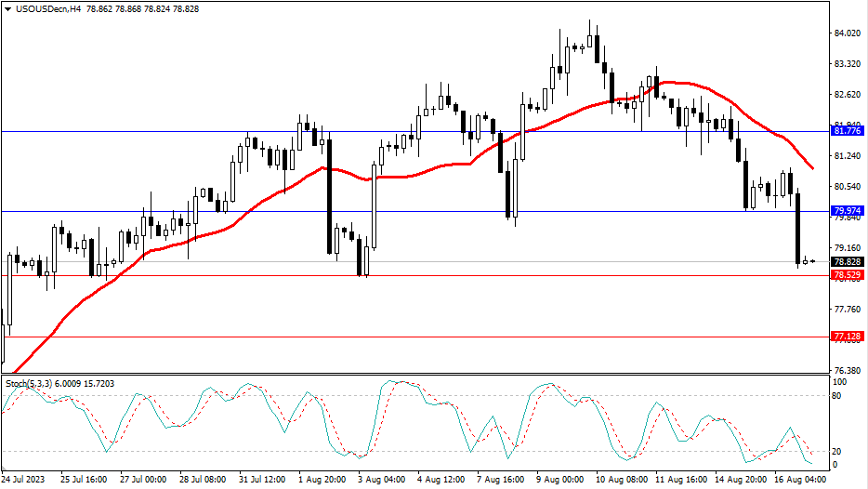Image resolution: width=868 pixels, height=489 pixels.
Task: Click the Stoch(5,3,3) indicator label
Action: [x=29, y=383]
